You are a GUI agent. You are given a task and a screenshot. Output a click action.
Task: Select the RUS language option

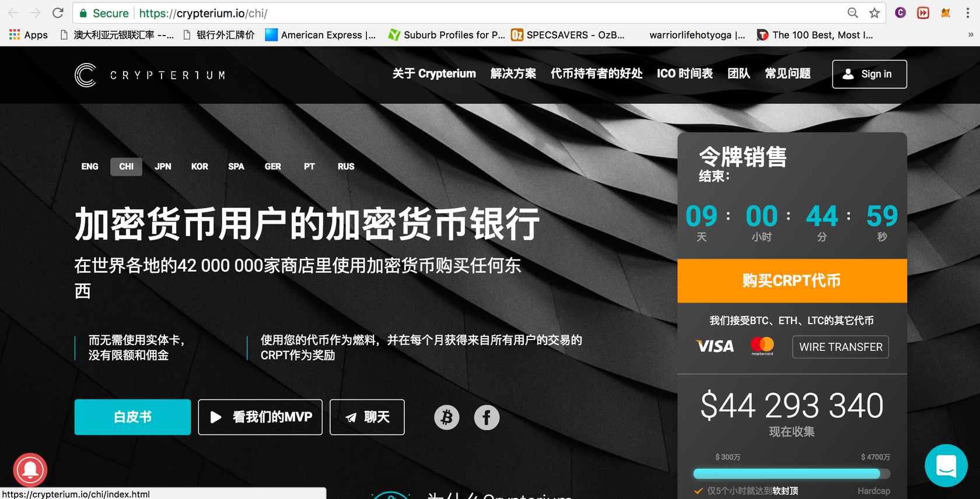coord(346,167)
